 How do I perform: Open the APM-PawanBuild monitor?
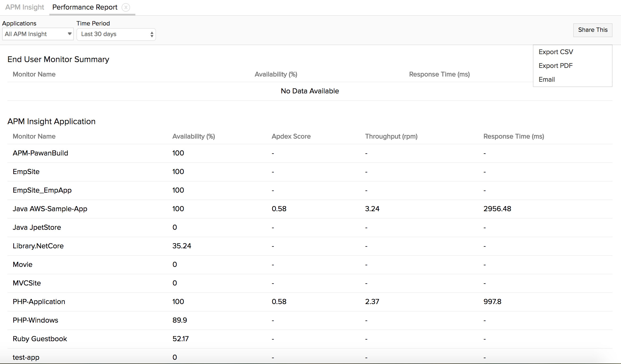[x=40, y=153]
